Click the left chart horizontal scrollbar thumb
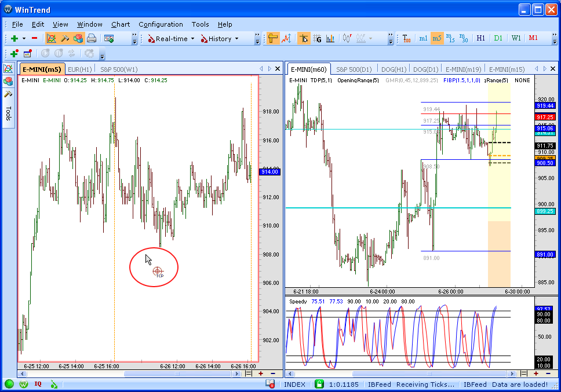The image size is (561, 392). pyautogui.click(x=177, y=374)
